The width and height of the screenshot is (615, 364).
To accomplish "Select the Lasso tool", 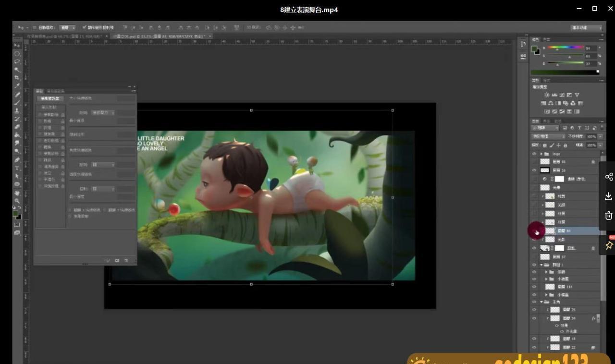I will (17, 61).
